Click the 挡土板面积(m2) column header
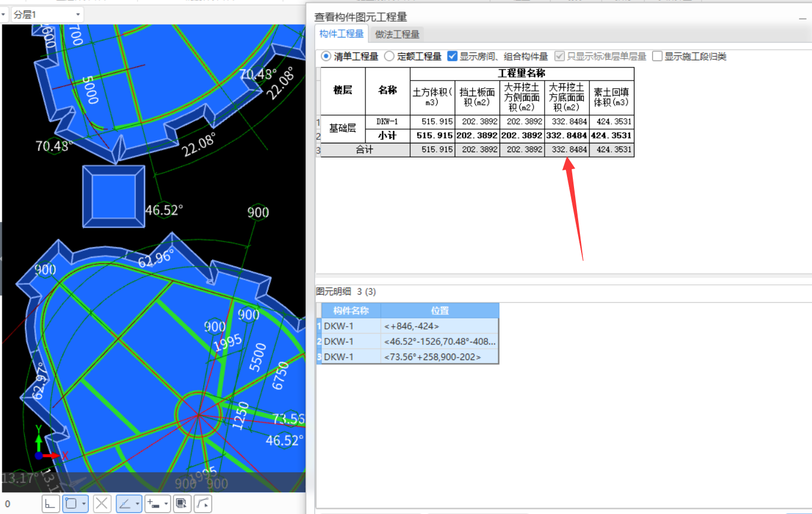812x514 pixels. pyautogui.click(x=477, y=98)
